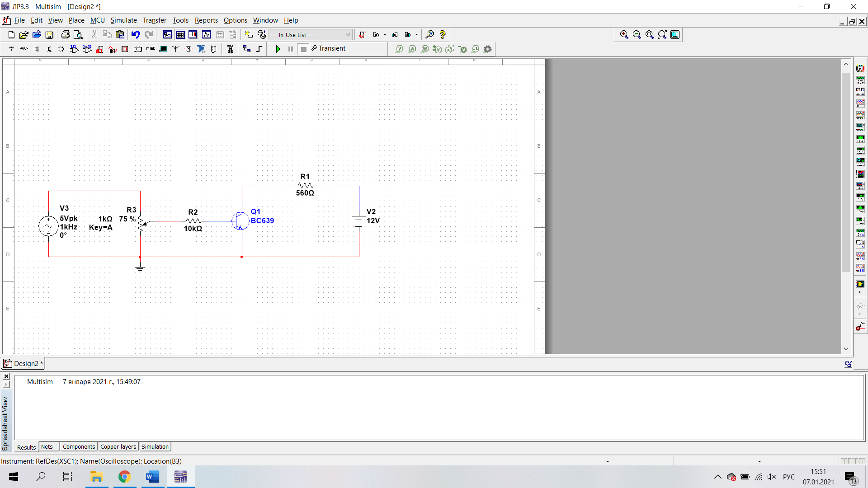Switch to the Simulation tab
Screen dimensions: 868x488
click(x=155, y=446)
